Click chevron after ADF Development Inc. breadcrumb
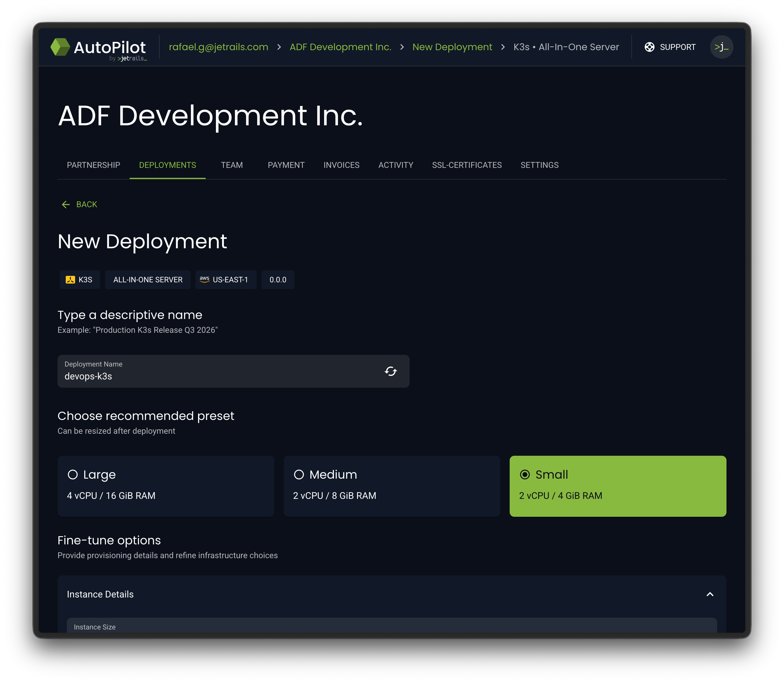Image resolution: width=784 pixels, height=682 pixels. (402, 47)
